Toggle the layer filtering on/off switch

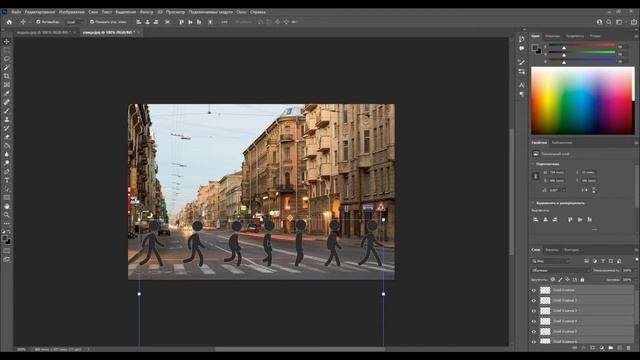pos(636,260)
